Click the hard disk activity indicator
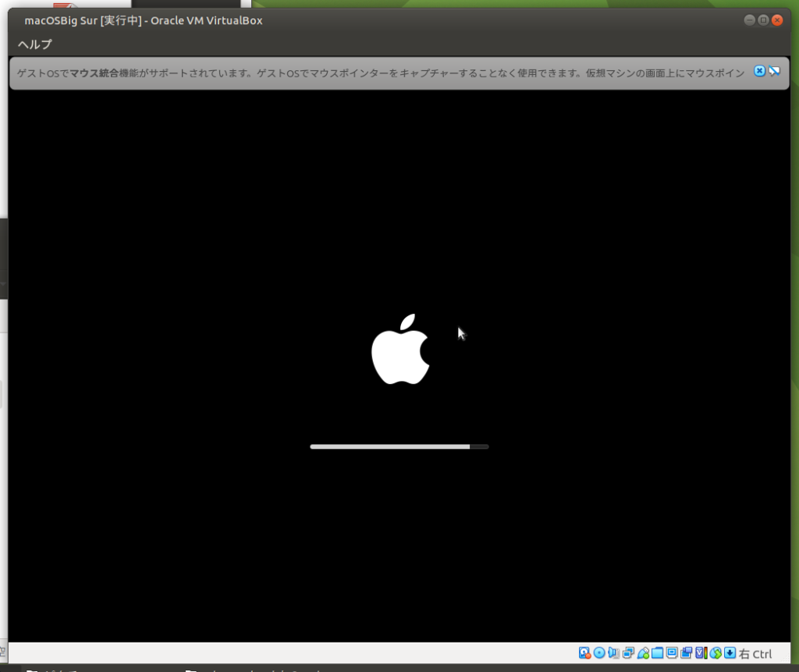Screen dimensions: 799x672 [584, 653]
